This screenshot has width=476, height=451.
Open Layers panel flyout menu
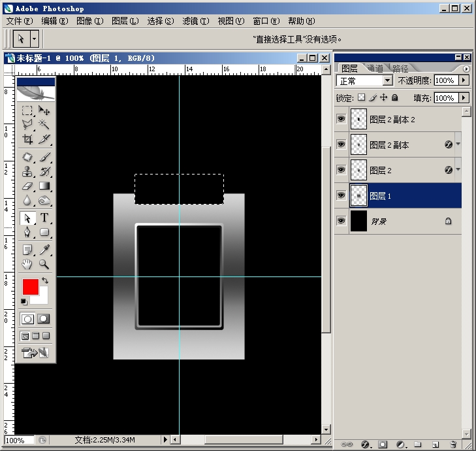[x=466, y=69]
